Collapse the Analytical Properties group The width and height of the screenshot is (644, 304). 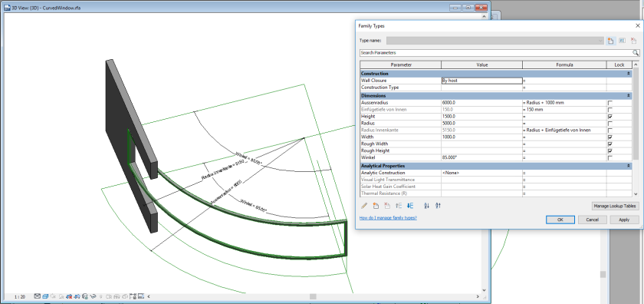click(x=629, y=165)
